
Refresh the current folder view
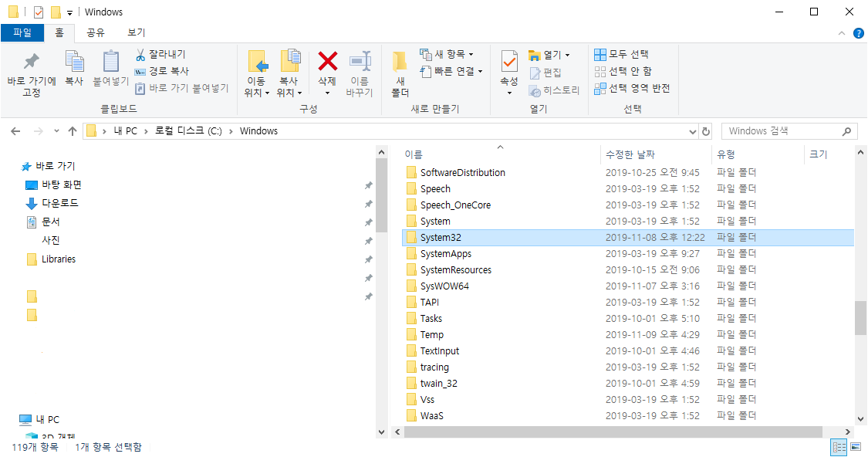coord(706,131)
